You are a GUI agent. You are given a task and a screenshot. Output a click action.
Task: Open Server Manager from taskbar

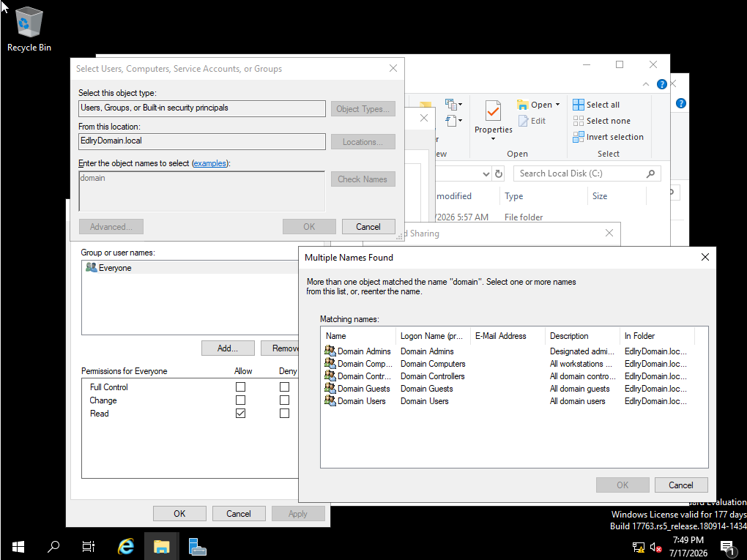click(197, 547)
